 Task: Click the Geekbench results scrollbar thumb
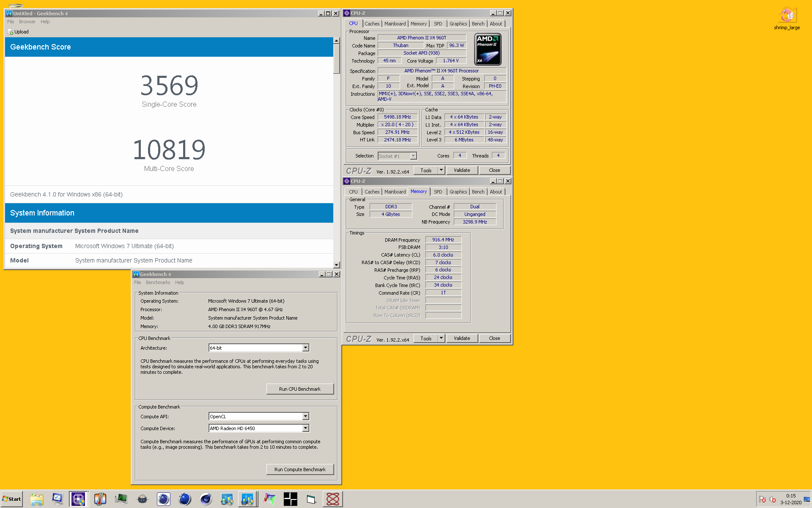point(337,59)
